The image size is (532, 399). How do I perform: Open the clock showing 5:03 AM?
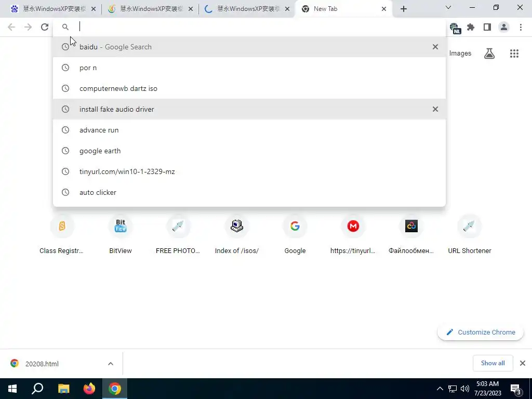click(487, 389)
